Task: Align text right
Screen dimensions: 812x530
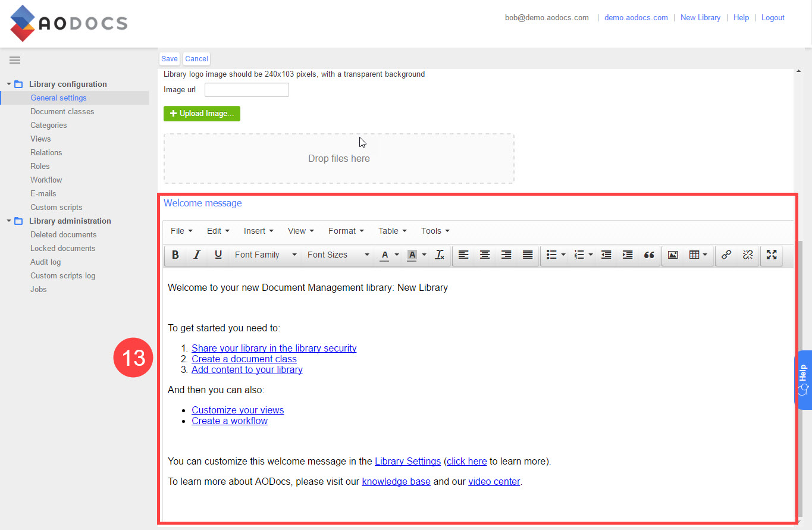Action: (506, 255)
